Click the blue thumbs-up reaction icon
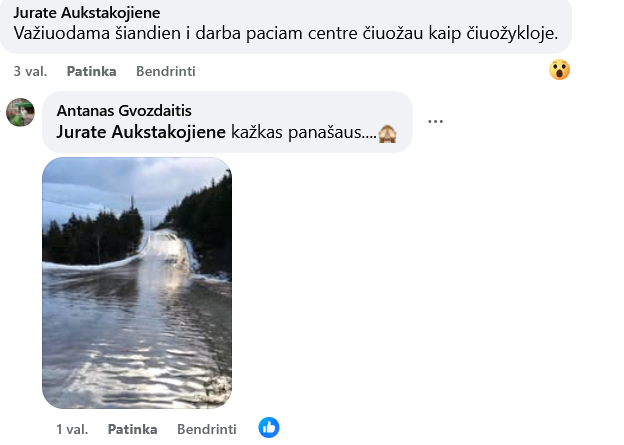624x445 pixels. tap(269, 427)
